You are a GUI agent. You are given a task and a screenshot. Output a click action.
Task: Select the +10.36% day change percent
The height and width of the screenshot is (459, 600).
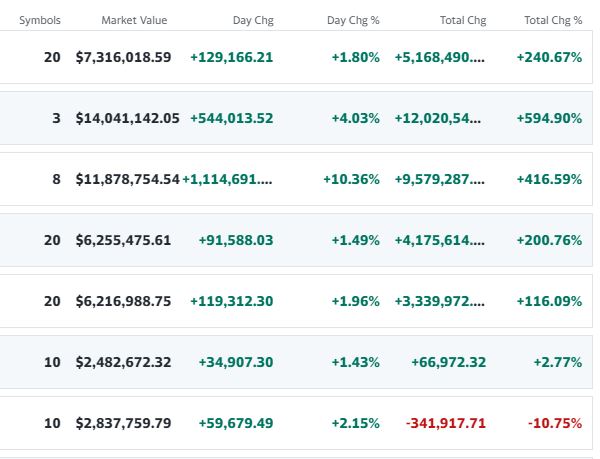351,179
